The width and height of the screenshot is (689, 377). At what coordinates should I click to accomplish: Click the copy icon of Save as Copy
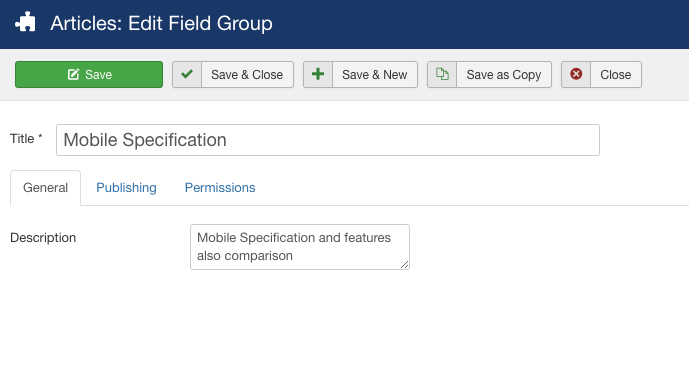point(442,74)
